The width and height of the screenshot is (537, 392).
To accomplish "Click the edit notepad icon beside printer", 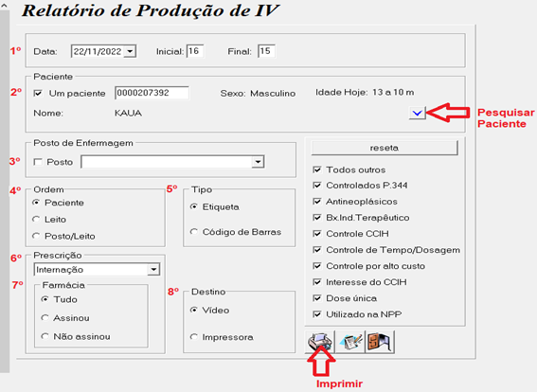I will (350, 342).
